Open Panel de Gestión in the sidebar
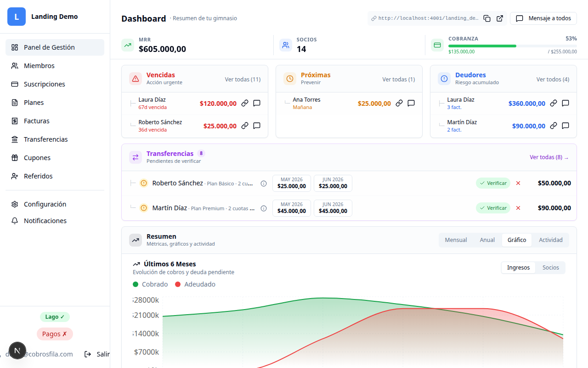This screenshot has height=368, width=588. pyautogui.click(x=55, y=47)
